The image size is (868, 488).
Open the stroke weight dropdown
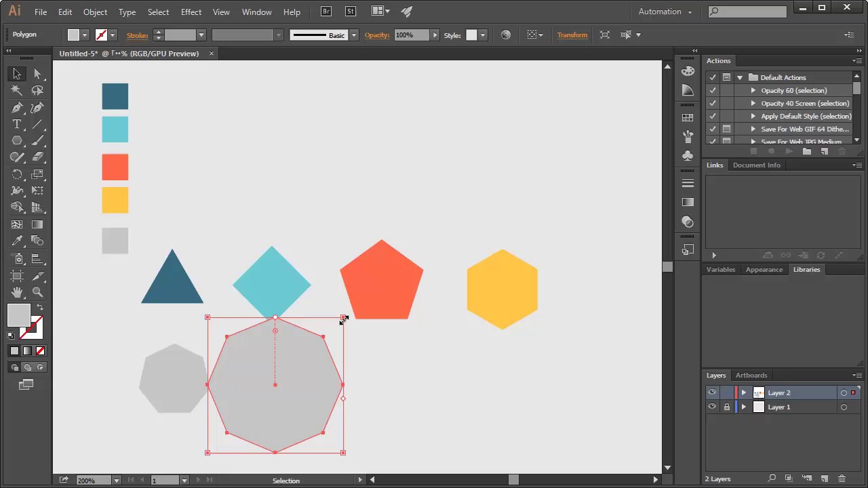point(201,35)
